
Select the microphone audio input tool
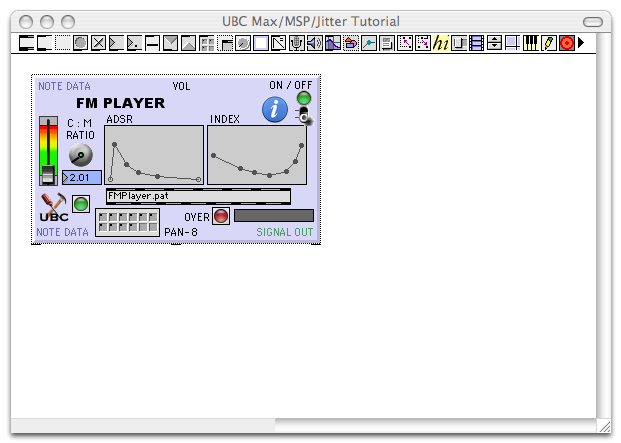pyautogui.click(x=297, y=43)
